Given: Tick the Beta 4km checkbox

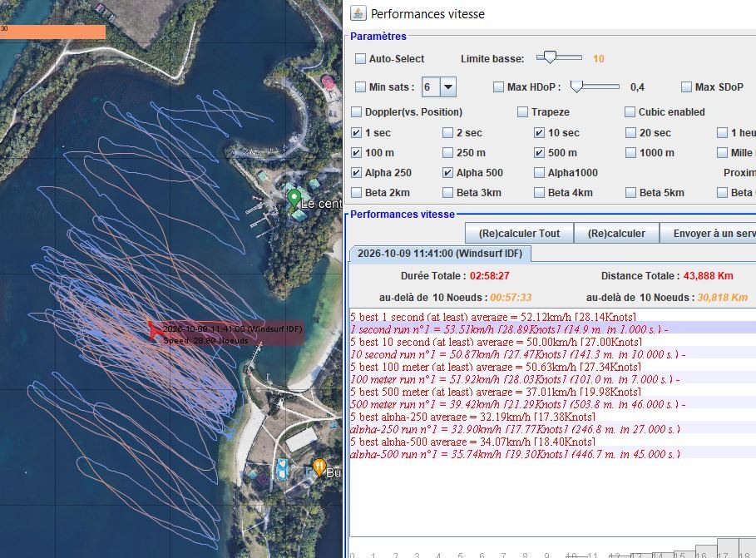Looking at the screenshot, I should tap(540, 193).
